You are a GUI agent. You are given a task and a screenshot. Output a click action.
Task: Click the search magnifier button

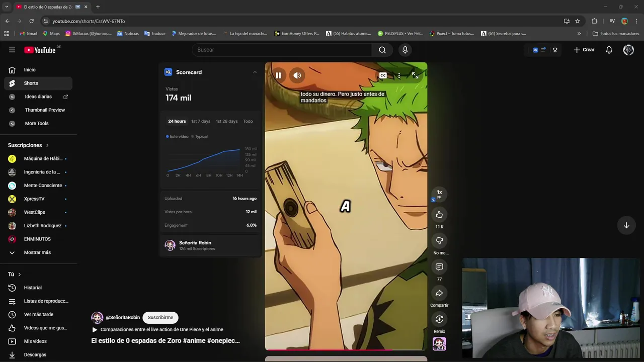(x=382, y=50)
